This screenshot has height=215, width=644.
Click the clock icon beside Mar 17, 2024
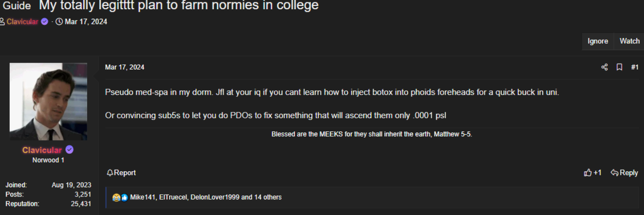pyautogui.click(x=59, y=21)
